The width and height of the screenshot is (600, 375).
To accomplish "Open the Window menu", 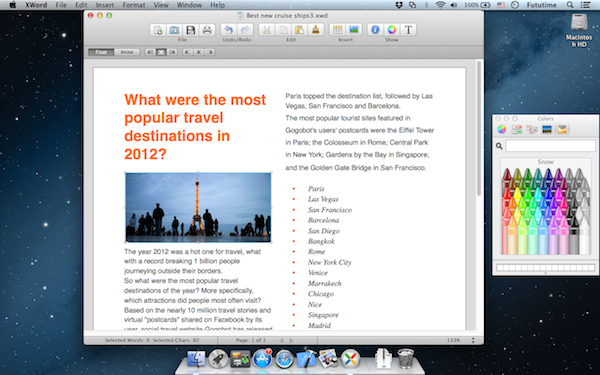I will [189, 5].
